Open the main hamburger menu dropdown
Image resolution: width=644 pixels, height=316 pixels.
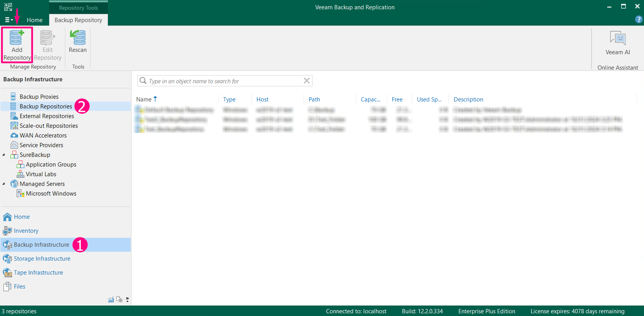point(9,20)
